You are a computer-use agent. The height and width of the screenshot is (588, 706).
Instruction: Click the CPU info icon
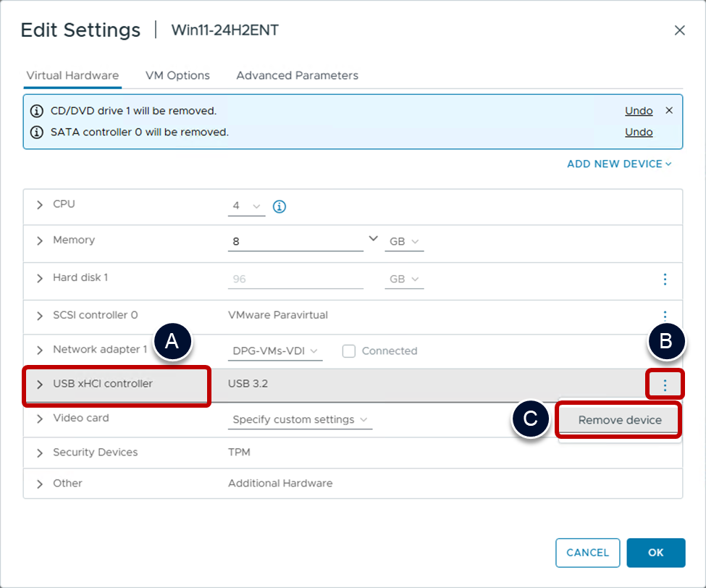[280, 207]
